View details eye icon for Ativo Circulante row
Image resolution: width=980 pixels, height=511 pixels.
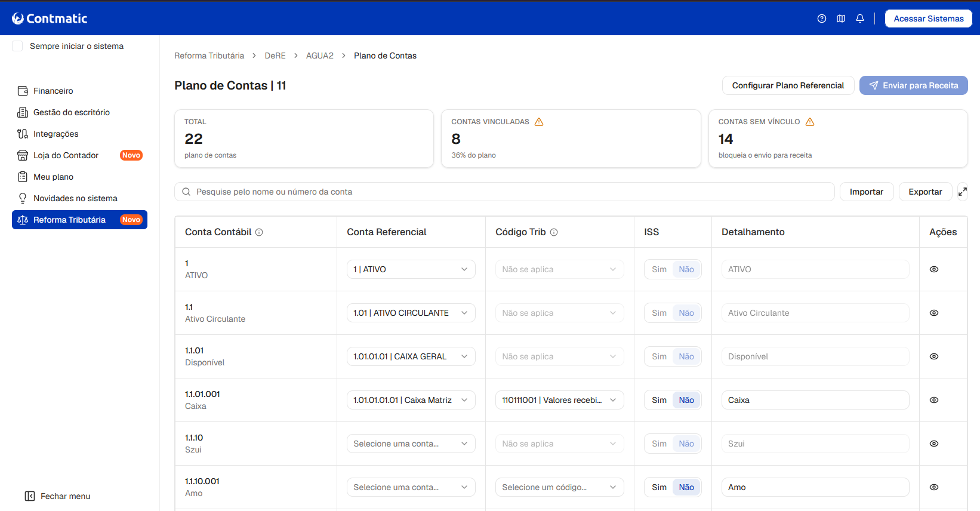point(934,313)
